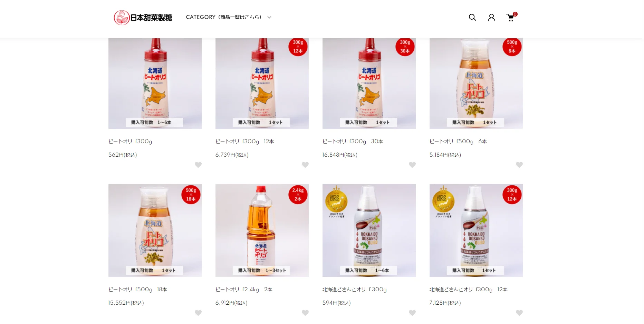
Task: Open the ビートオリゴ2.4kg 2本 product title
Action: (244, 289)
